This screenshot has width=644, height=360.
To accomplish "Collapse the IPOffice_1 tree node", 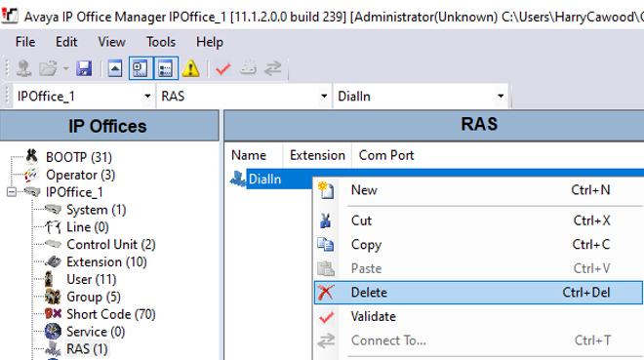I will tap(12, 191).
